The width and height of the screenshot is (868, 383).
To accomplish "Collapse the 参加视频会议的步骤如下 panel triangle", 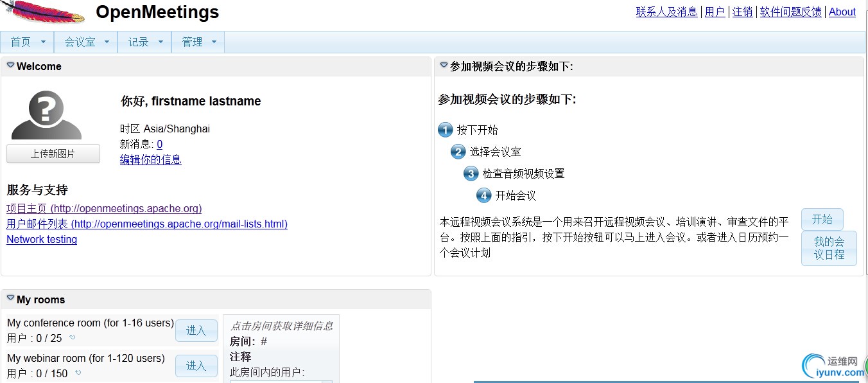I will [444, 66].
